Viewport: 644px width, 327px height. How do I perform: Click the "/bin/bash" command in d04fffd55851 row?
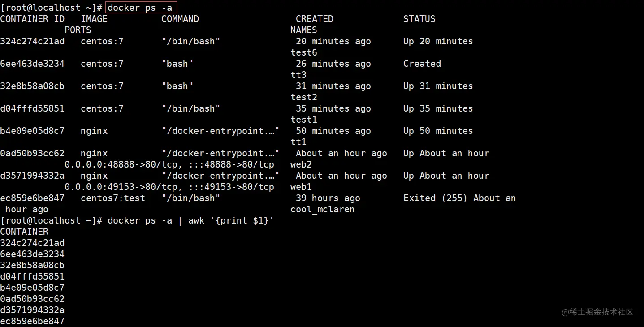tap(191, 108)
